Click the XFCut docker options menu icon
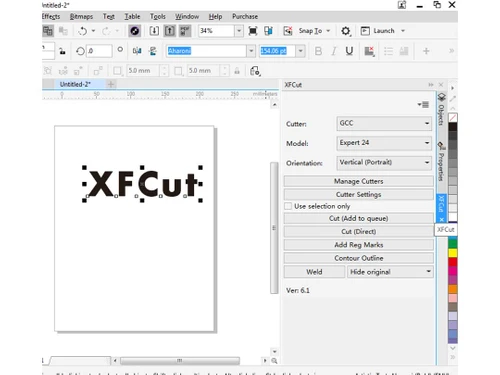Image resolution: width=500 pixels, height=375 pixels. [423, 105]
